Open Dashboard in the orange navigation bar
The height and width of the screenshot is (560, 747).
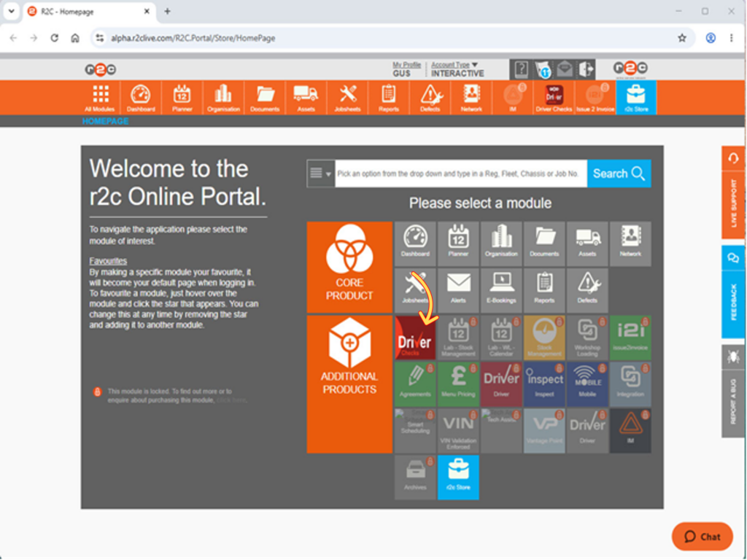pyautogui.click(x=141, y=98)
